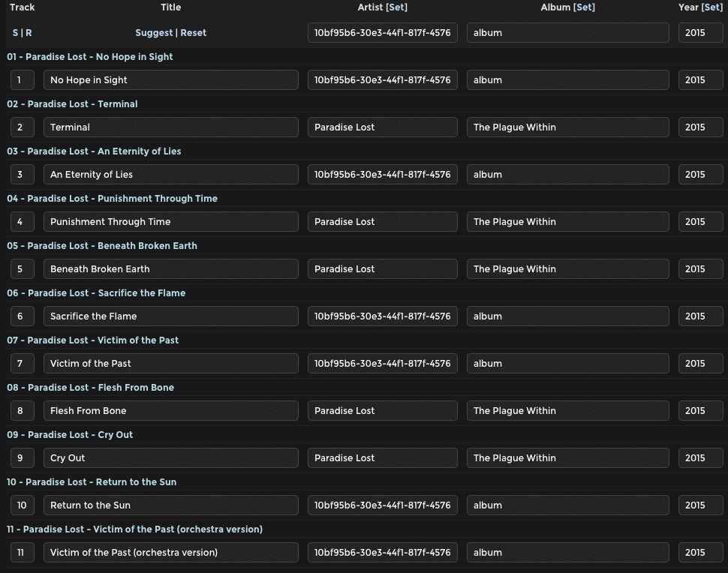Edit title field of orchestra version track
The image size is (728, 573).
pos(170,553)
